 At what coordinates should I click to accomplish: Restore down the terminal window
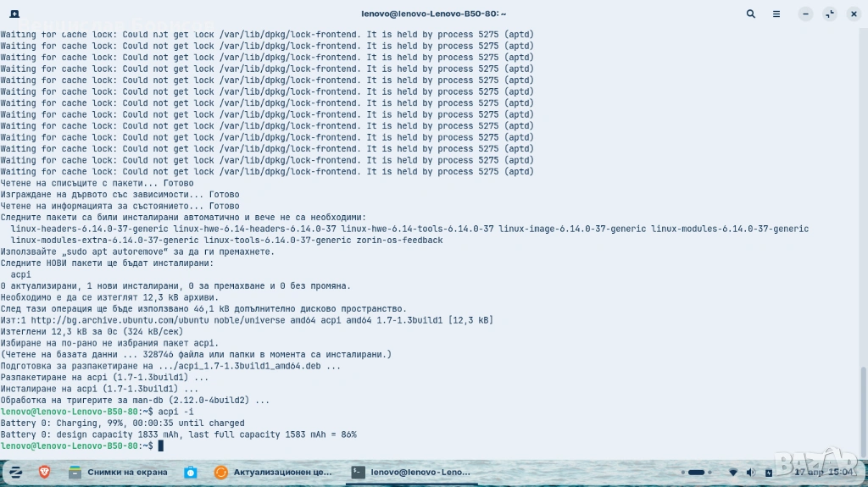[x=829, y=14]
